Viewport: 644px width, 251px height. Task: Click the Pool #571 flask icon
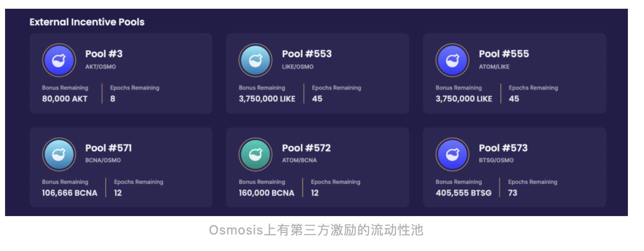pos(59,154)
